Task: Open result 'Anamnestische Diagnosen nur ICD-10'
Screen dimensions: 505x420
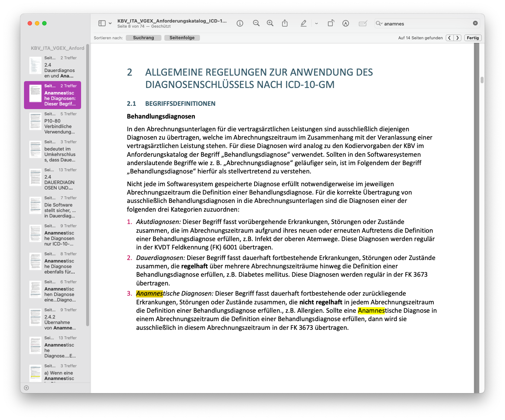Action: 52,235
